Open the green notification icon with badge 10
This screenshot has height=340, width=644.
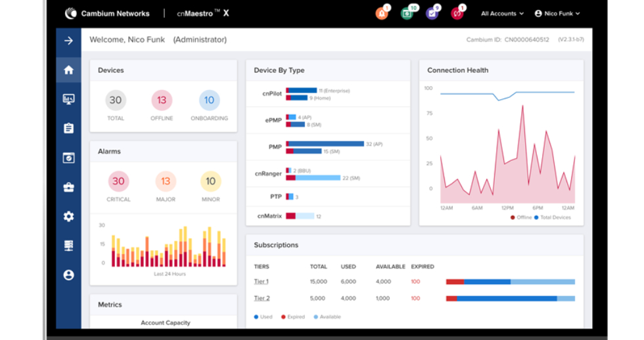(x=407, y=14)
